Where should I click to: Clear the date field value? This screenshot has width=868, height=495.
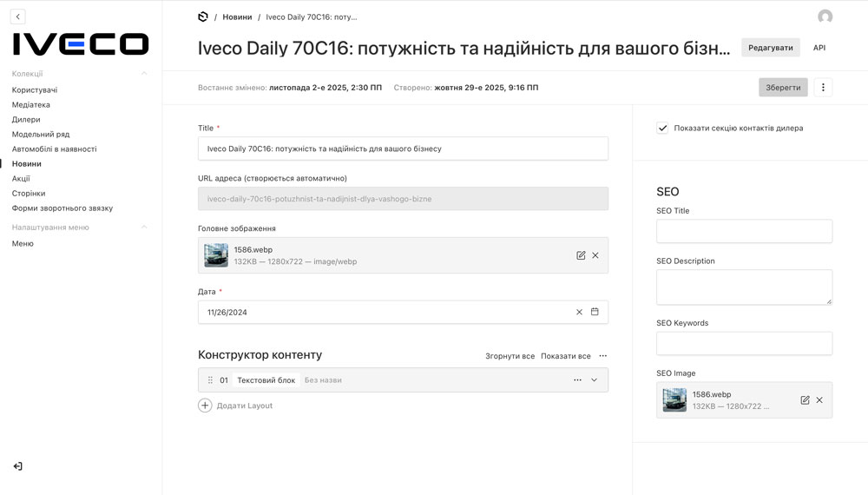pyautogui.click(x=579, y=312)
